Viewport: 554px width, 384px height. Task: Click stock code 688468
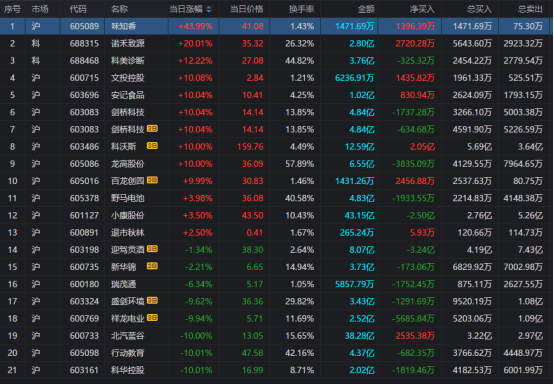point(84,61)
